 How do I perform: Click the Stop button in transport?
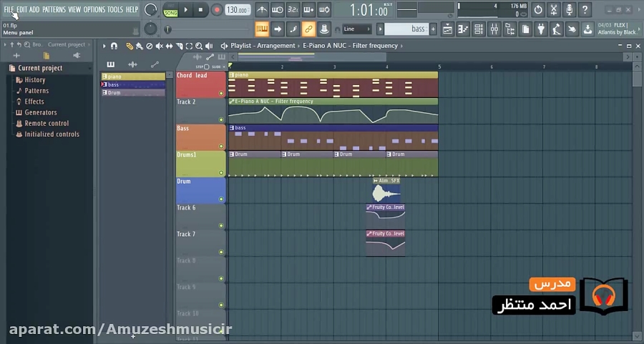200,10
